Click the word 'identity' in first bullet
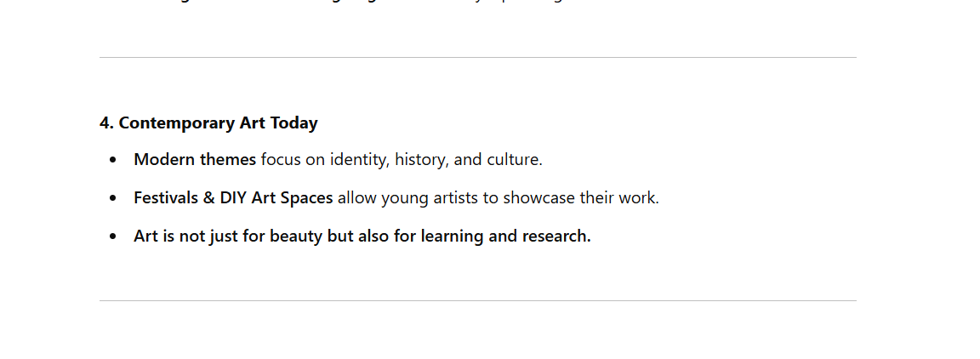Image resolution: width=980 pixels, height=359 pixels. 359,159
